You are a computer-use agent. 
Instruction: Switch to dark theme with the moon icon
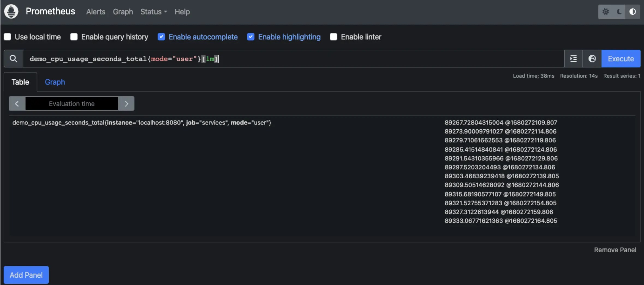[x=619, y=11]
